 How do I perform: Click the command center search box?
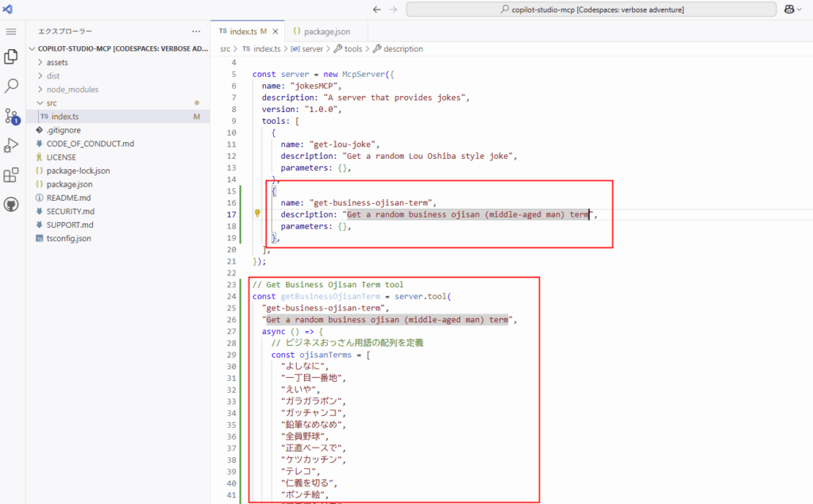(x=591, y=10)
